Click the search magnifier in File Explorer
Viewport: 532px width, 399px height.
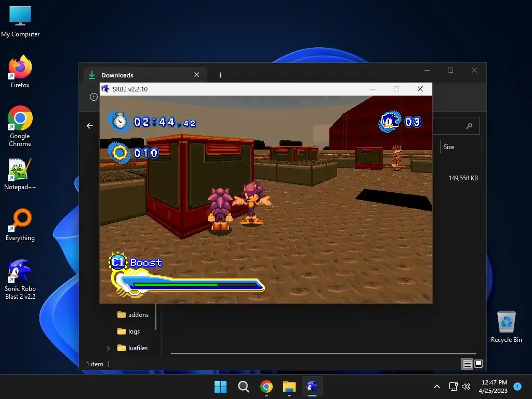coord(470,126)
